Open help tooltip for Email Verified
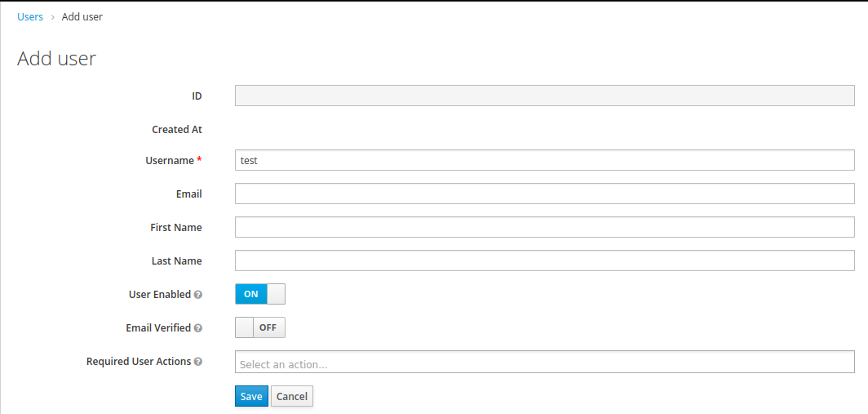 click(198, 328)
